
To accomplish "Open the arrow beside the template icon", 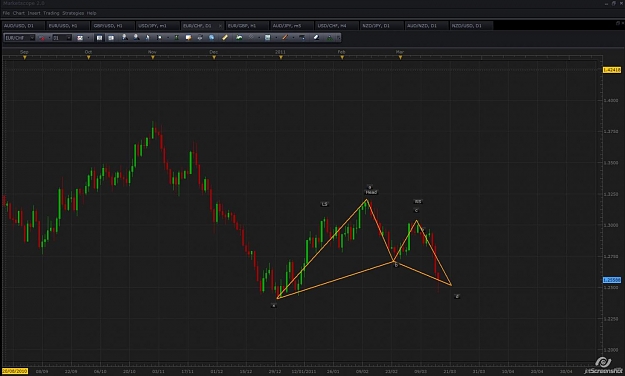I will [276, 38].
